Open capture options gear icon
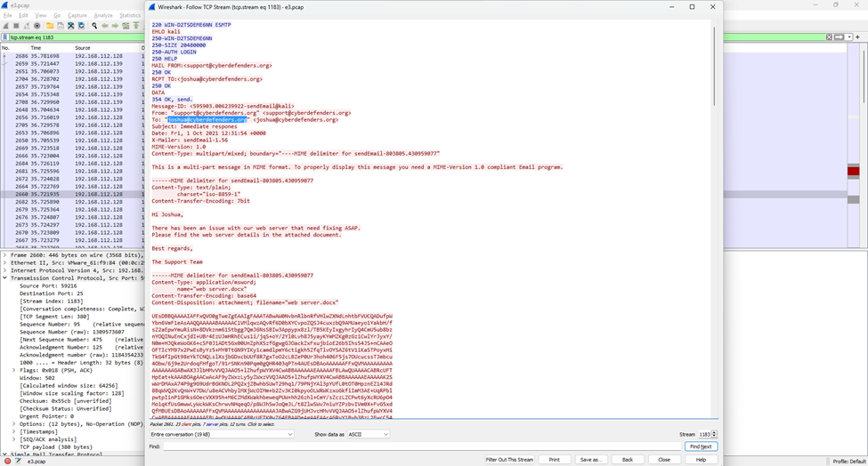Image resolution: width=868 pixels, height=466 pixels. point(37,26)
